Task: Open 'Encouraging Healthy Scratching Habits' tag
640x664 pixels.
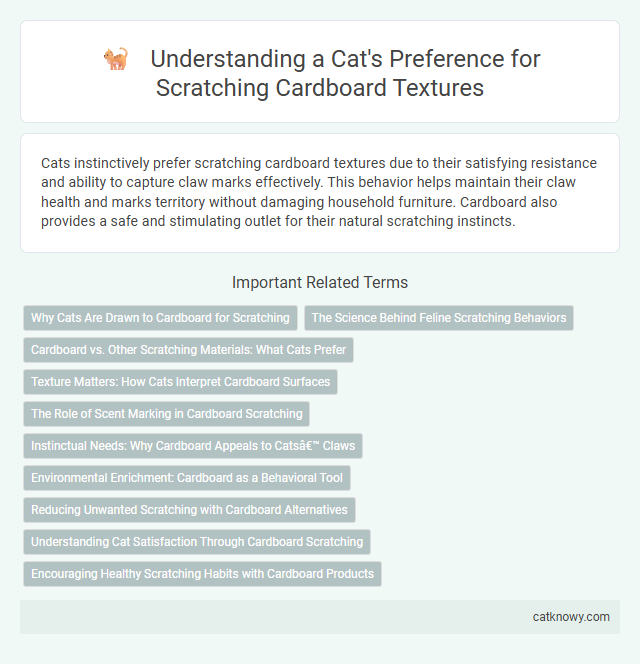Action: point(202,574)
